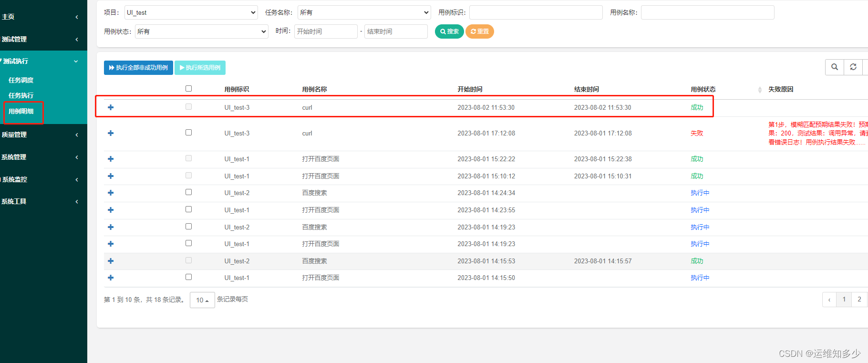Expand the 系统工具 sidebar menu

(x=43, y=201)
